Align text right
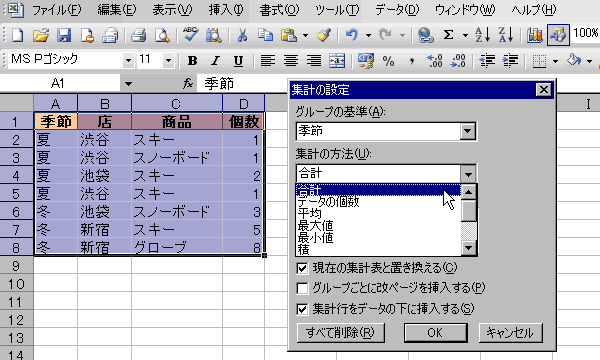The height and width of the screenshot is (360, 600). point(314,60)
